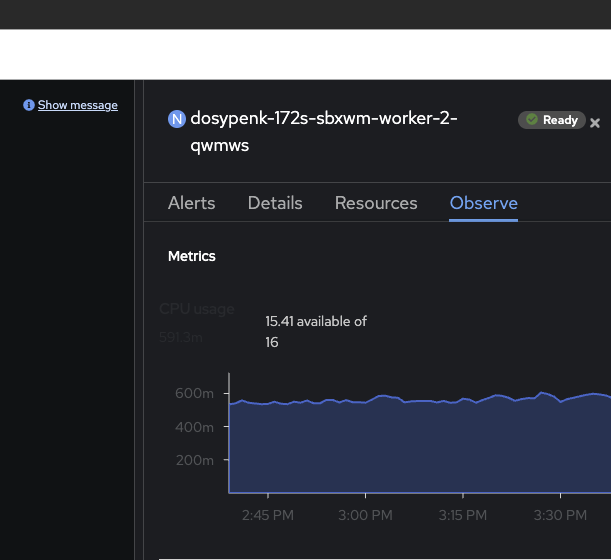Switch to the Alerts tab
Screen dimensions: 611x560
[x=191, y=203]
